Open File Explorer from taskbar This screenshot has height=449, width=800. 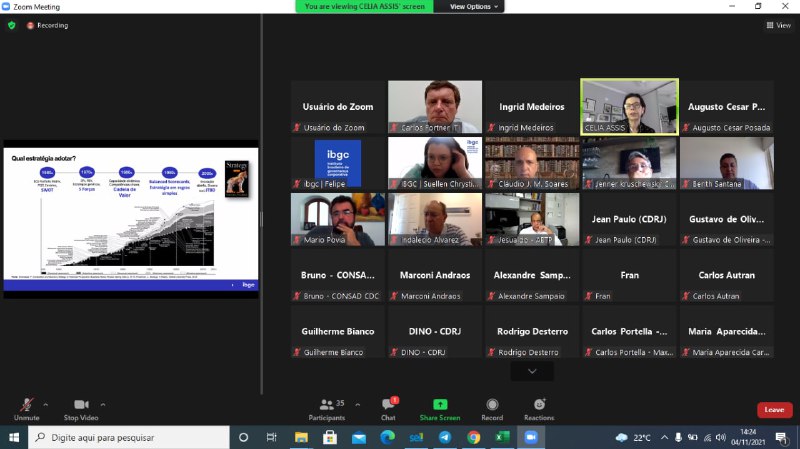pyautogui.click(x=301, y=437)
